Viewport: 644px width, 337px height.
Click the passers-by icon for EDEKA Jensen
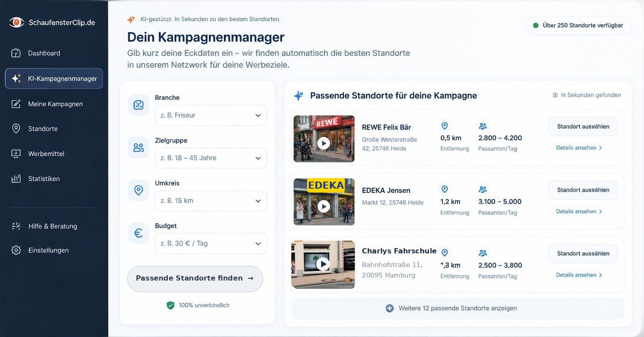pos(483,190)
